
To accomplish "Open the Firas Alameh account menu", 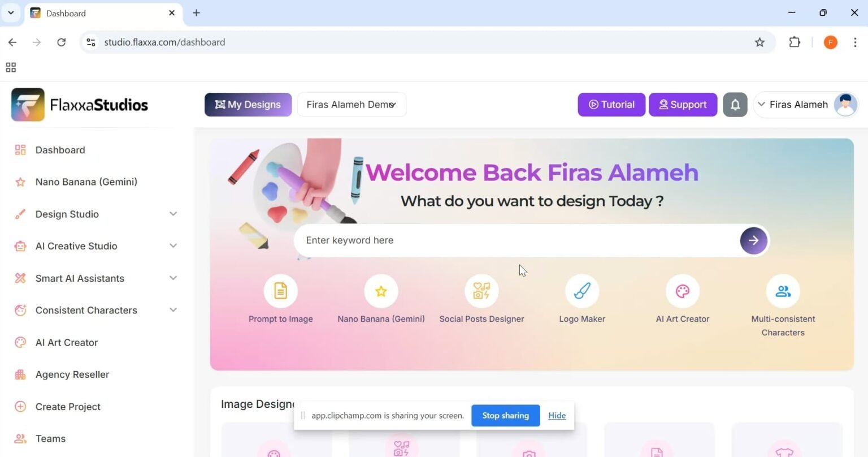I will click(806, 105).
